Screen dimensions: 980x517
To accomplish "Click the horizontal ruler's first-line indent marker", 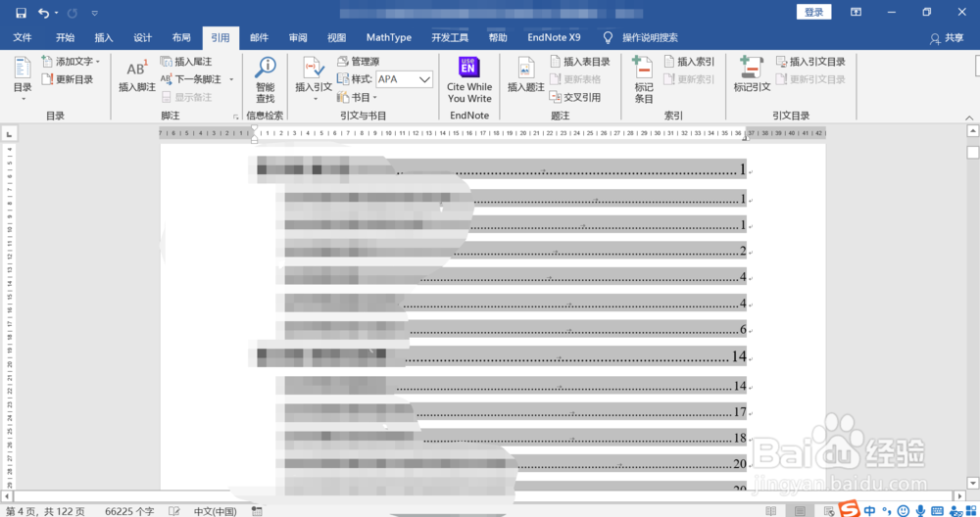I will pos(255,129).
